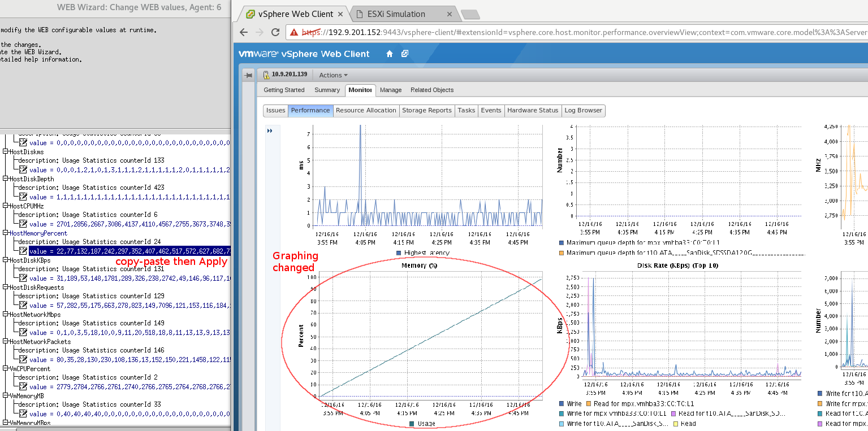Viewport: 868px width, 431px height.
Task: Click edit icon of HostCPUMHz value row
Action: [x=23, y=224]
